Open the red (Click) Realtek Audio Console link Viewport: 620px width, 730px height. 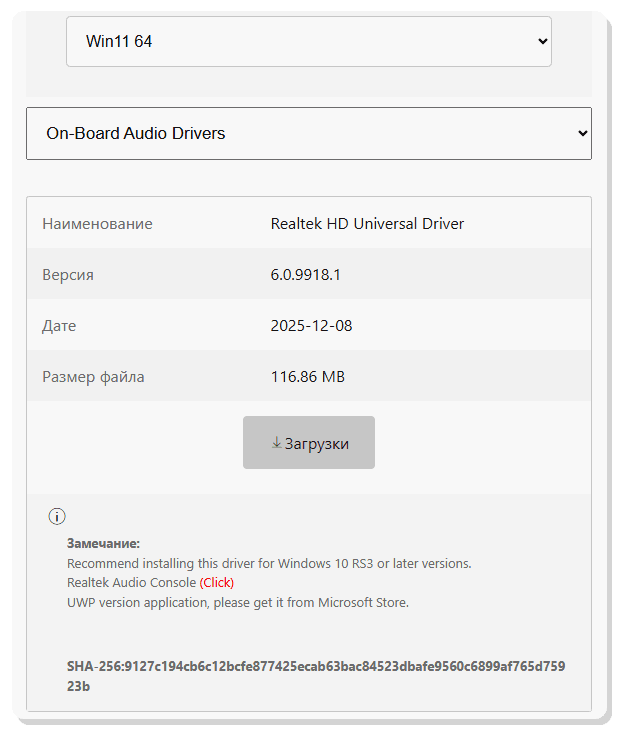216,582
